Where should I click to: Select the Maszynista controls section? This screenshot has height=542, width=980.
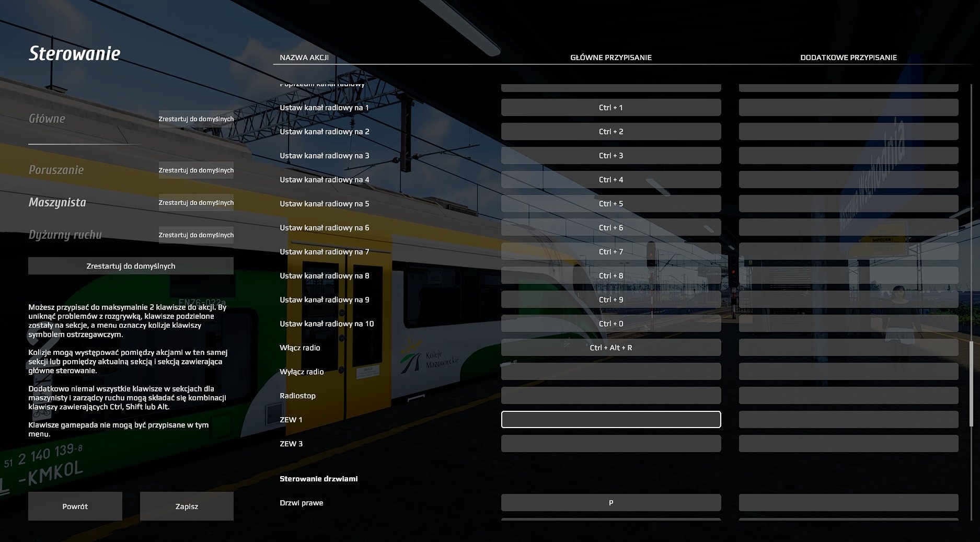(57, 202)
